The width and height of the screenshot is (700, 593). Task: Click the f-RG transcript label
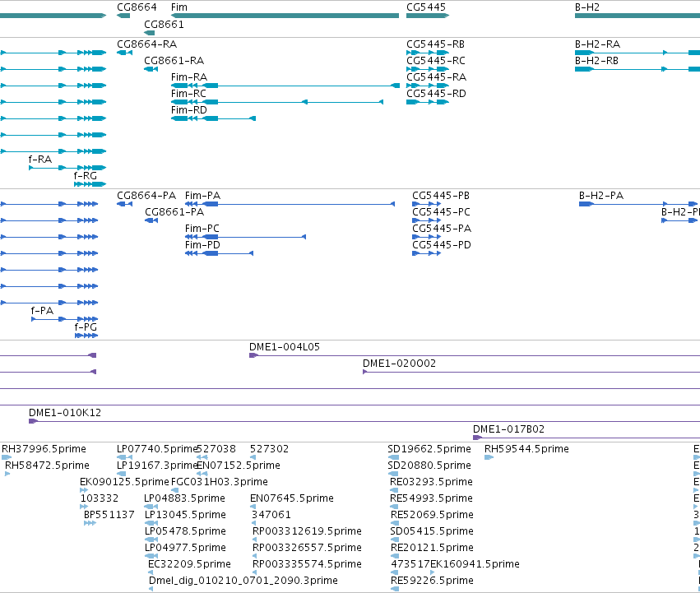[86, 176]
